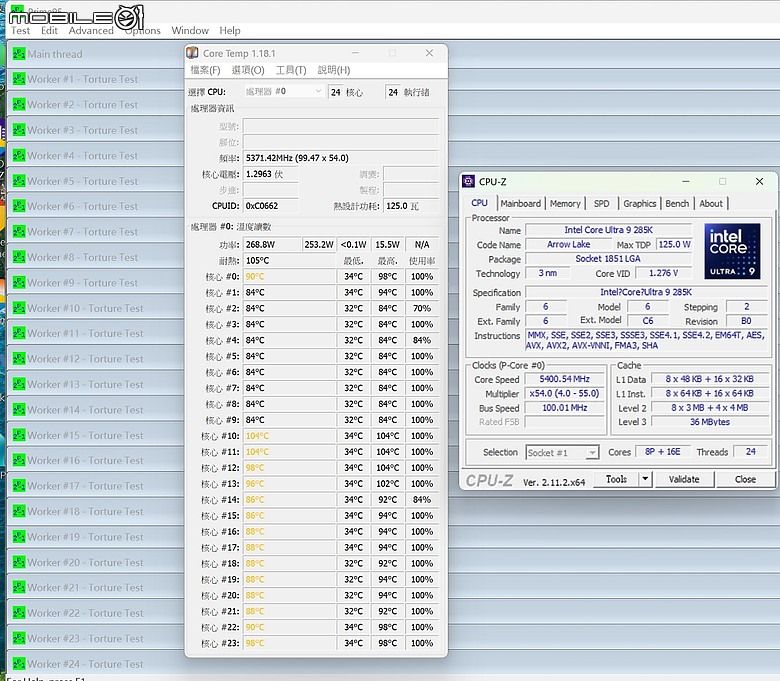This screenshot has width=780, height=681.
Task: Click Worker #19 Torture Test icon
Action: tap(19, 537)
